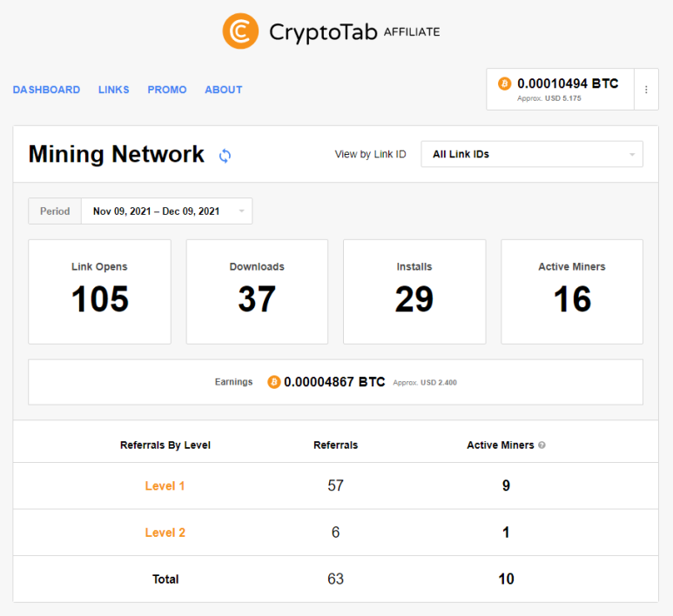
Task: Click the Link Opens 105 card
Action: click(x=99, y=291)
